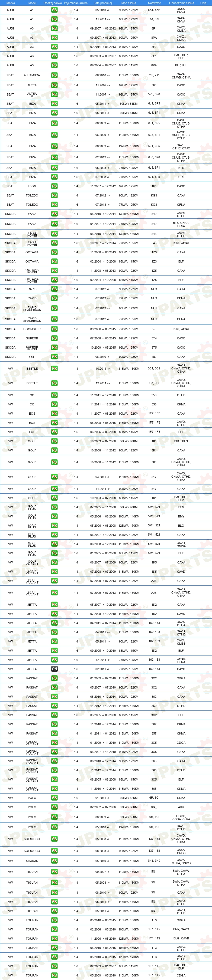This screenshot has width=212, height=980.
Task: Click body code 357 in the PASSAT row
Action: 154,733
